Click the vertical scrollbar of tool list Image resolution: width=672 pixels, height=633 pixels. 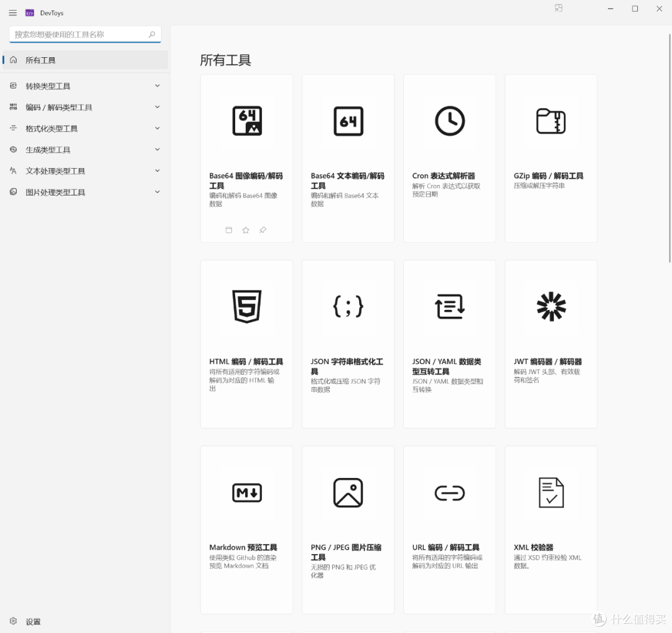(670, 148)
